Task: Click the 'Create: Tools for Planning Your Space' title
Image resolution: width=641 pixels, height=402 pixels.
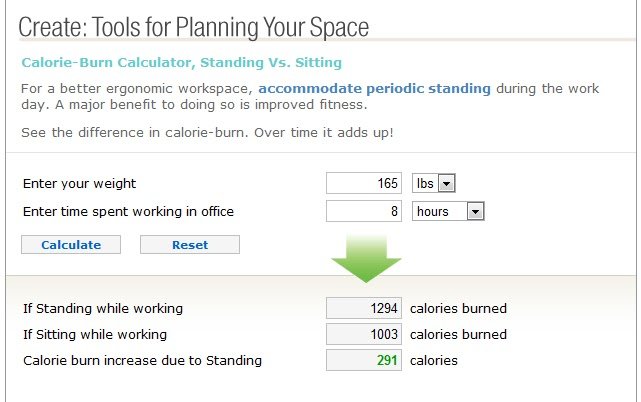Action: click(x=194, y=27)
